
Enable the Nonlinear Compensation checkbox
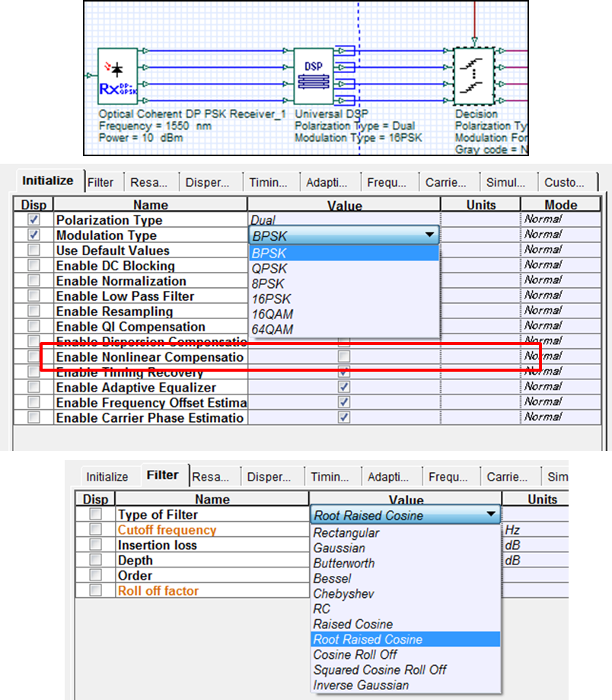(343, 356)
